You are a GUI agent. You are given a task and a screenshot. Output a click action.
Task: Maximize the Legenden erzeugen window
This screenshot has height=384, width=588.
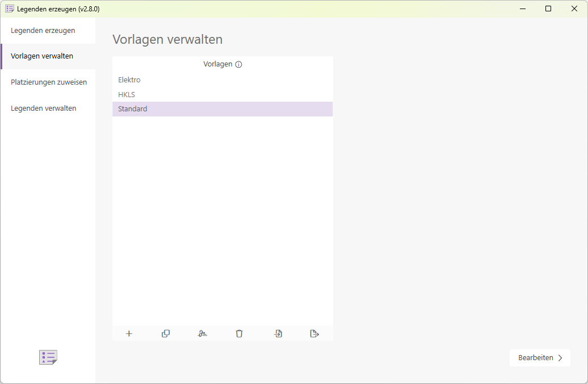(x=548, y=9)
